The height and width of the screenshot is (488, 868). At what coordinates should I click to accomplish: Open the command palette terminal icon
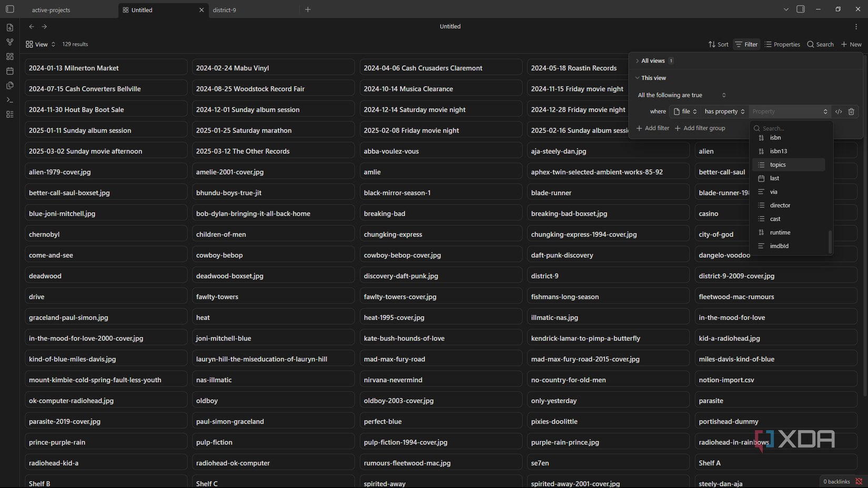tap(10, 100)
